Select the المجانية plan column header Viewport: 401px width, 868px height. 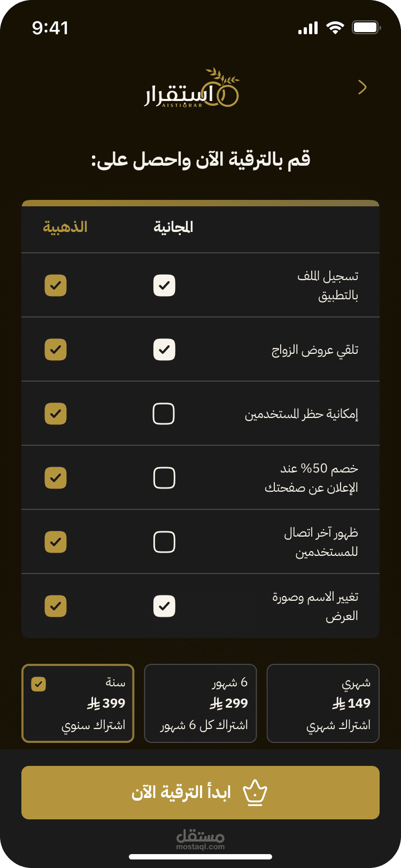(x=173, y=227)
